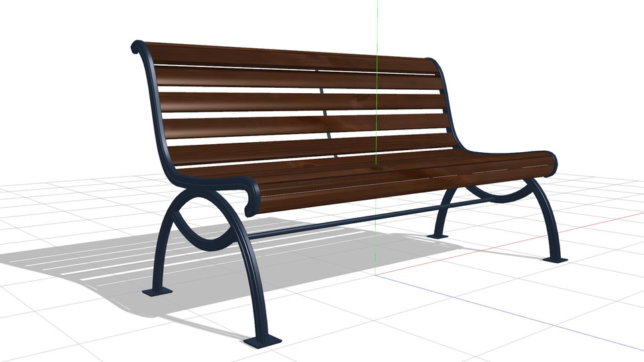Pick the rear-right leg foot plate

click(x=439, y=235)
